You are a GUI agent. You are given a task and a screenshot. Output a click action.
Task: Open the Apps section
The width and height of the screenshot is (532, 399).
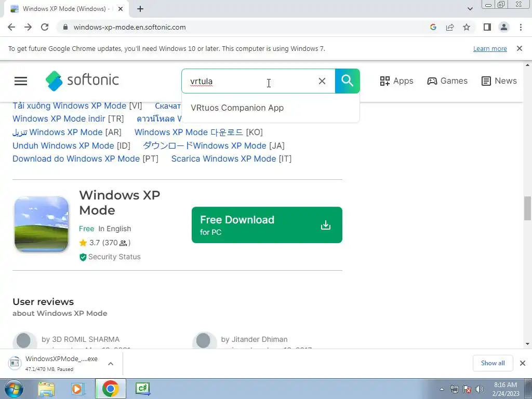(x=396, y=81)
